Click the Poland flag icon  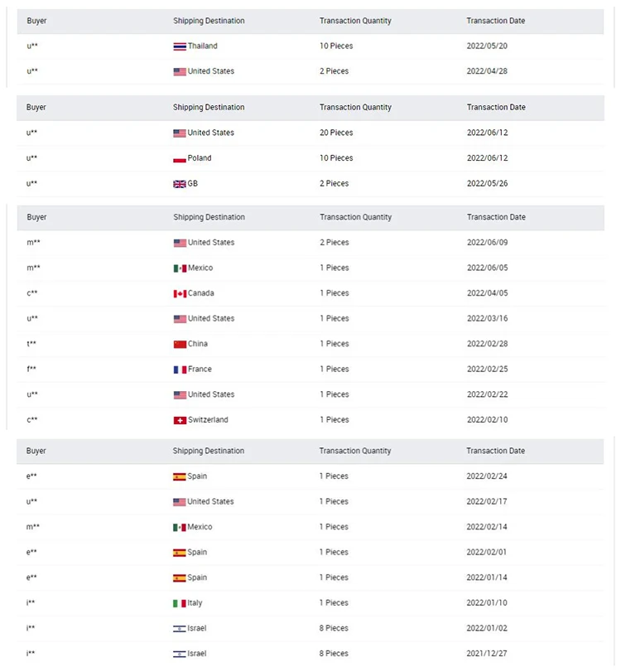tap(179, 158)
